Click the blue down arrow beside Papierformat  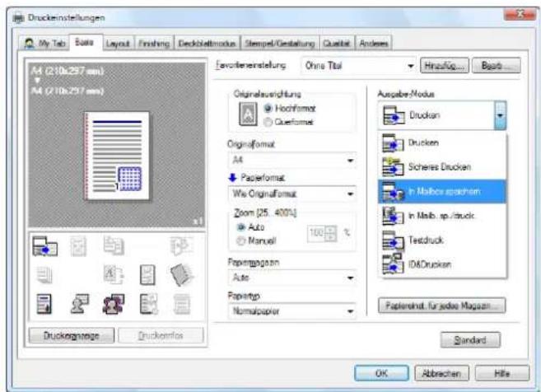click(x=232, y=177)
